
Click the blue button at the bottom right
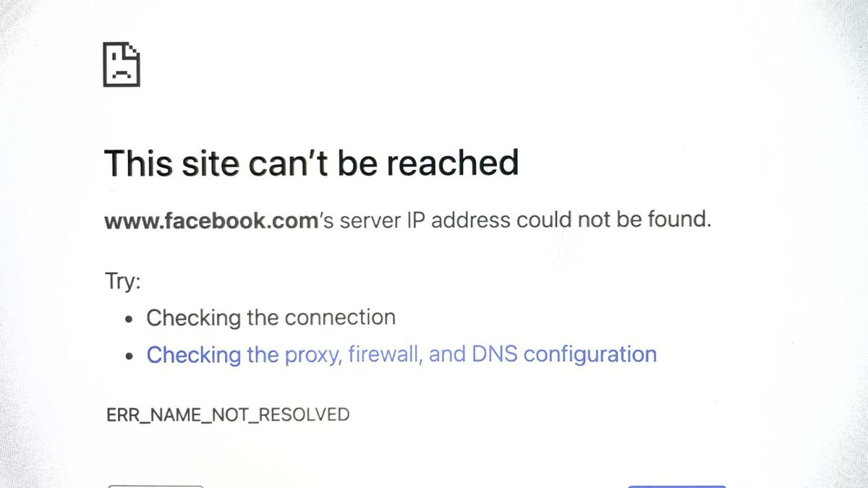pos(676,486)
